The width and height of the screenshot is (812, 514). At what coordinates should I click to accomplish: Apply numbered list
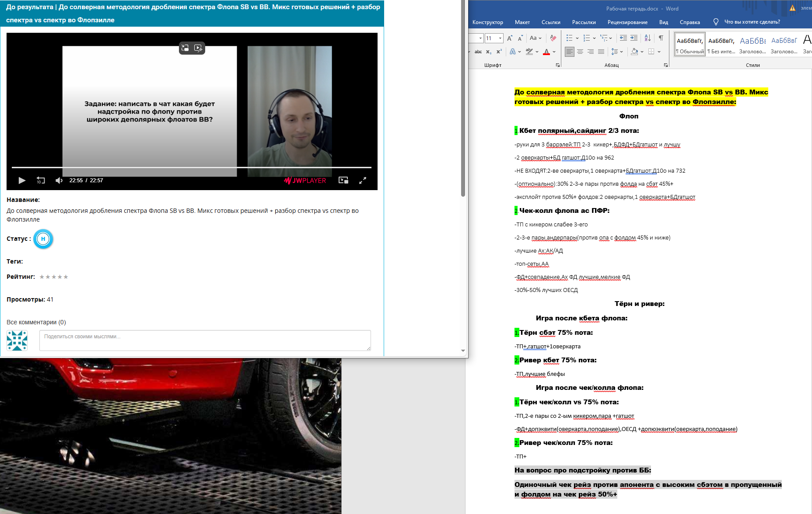[x=587, y=38]
